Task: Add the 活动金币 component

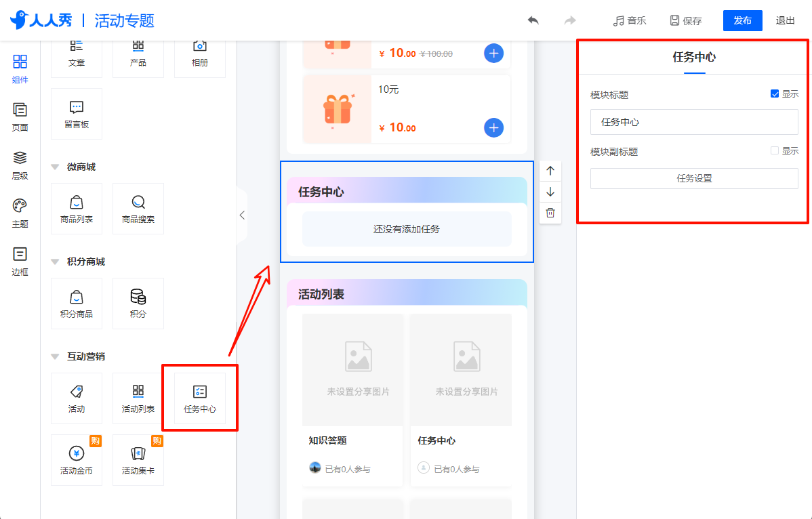Action: [77, 460]
